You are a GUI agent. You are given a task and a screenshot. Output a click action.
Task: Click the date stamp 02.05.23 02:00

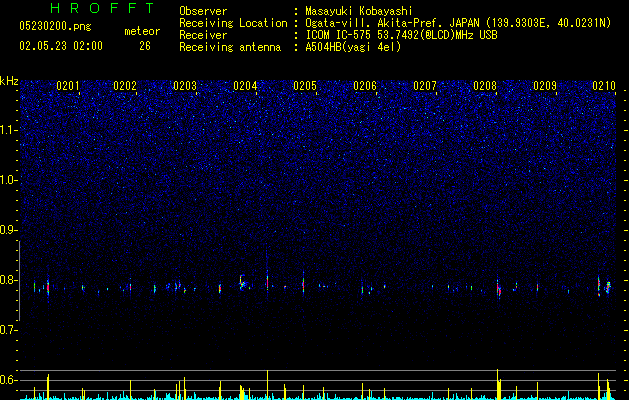pyautogui.click(x=61, y=46)
